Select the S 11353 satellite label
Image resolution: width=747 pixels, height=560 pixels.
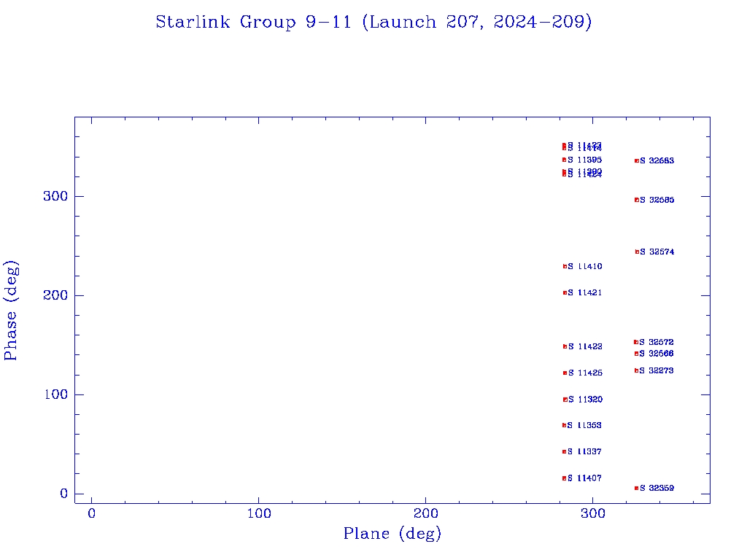584,425
